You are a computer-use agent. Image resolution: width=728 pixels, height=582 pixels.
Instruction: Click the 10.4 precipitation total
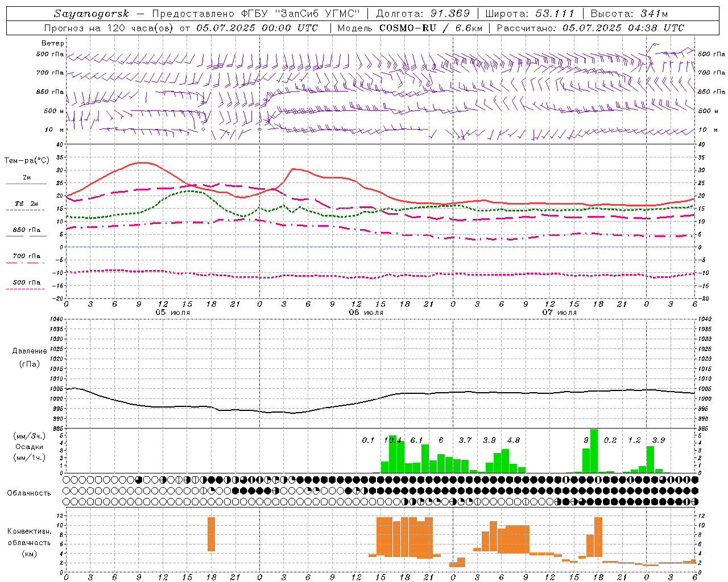point(392,440)
